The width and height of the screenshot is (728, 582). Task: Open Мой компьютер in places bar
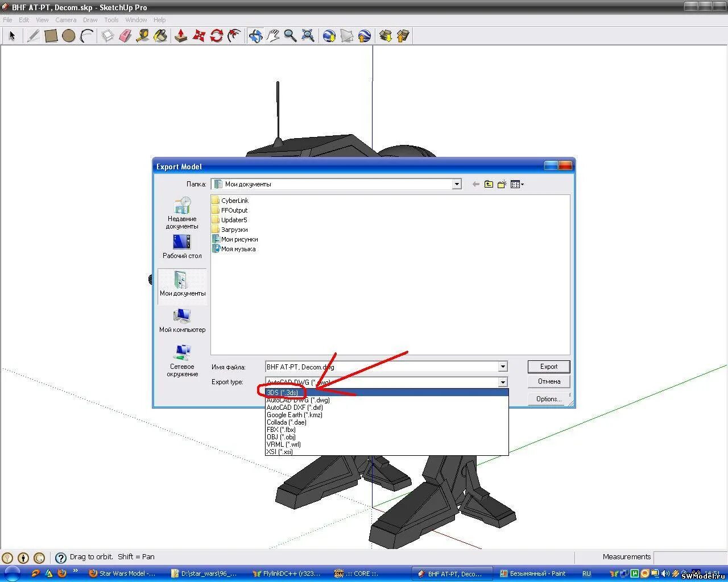[x=182, y=321]
